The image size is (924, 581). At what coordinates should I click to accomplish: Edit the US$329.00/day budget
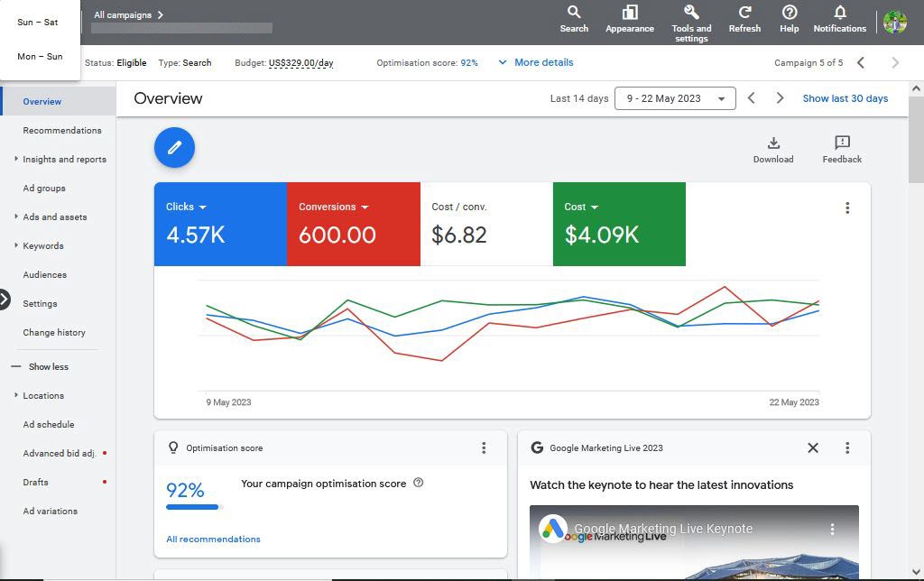coord(301,62)
